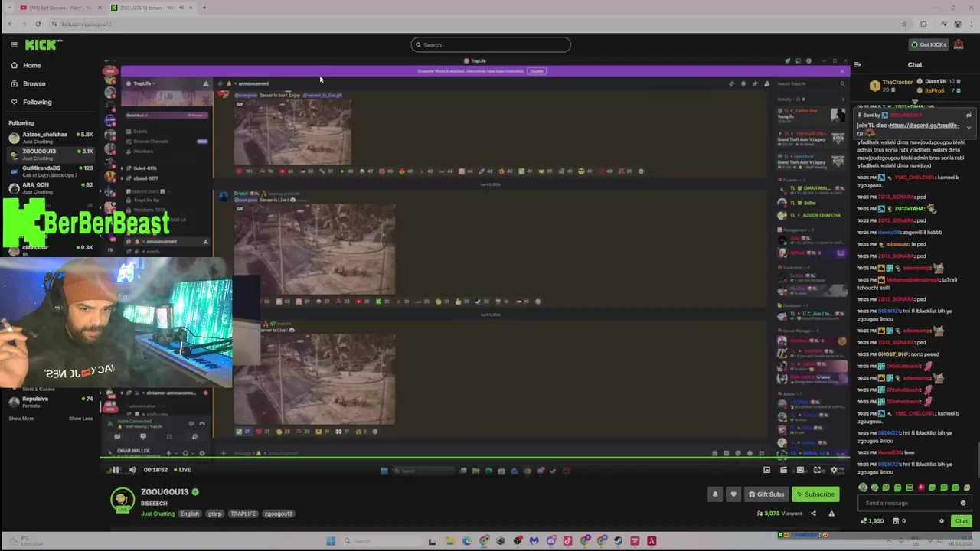Screen dimensions: 980x551
Task: Click the Gift Subs button
Action: 766,494
